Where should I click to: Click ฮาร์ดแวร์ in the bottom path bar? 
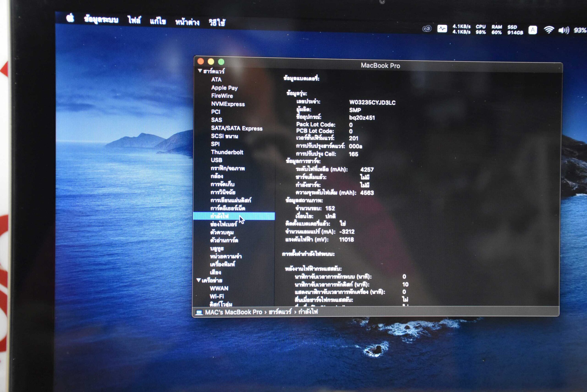click(280, 312)
